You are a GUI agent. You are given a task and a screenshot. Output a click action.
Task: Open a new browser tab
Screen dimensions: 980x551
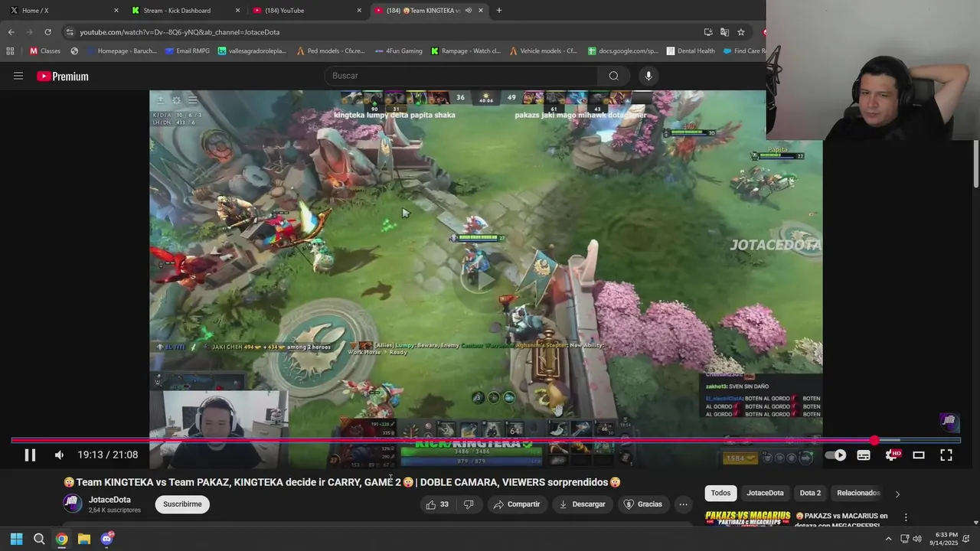click(499, 10)
